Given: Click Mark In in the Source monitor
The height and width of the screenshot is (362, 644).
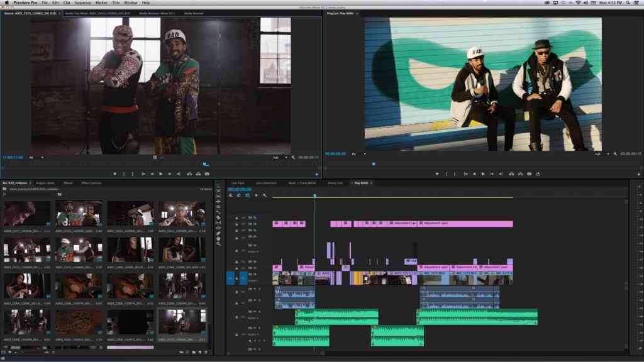Looking at the screenshot, I should pyautogui.click(x=115, y=173).
